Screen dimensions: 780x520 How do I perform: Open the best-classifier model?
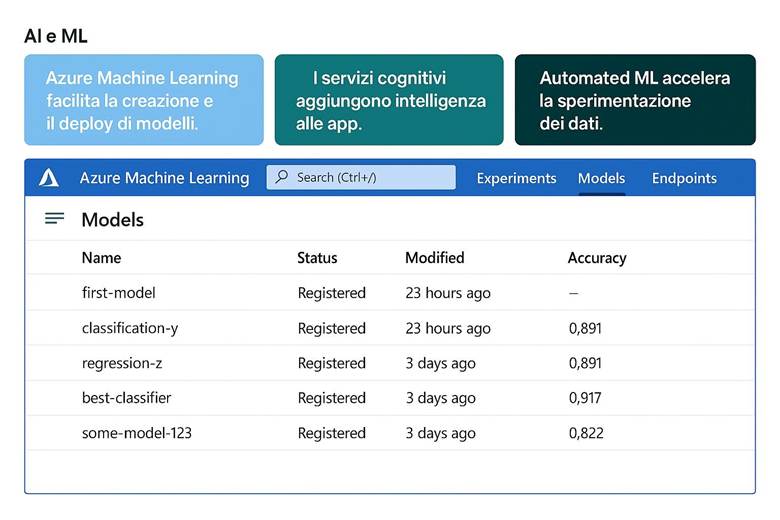[127, 398]
